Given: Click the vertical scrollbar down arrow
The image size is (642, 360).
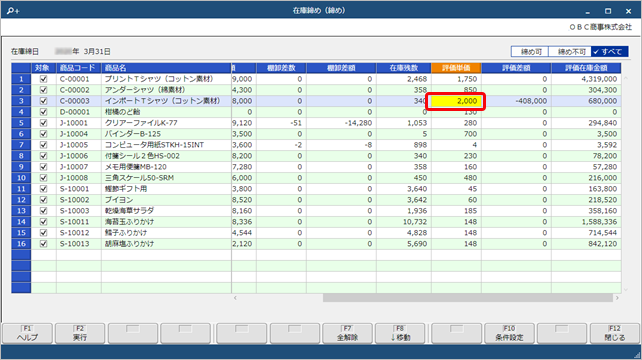Looking at the screenshot, I should tap(625, 290).
